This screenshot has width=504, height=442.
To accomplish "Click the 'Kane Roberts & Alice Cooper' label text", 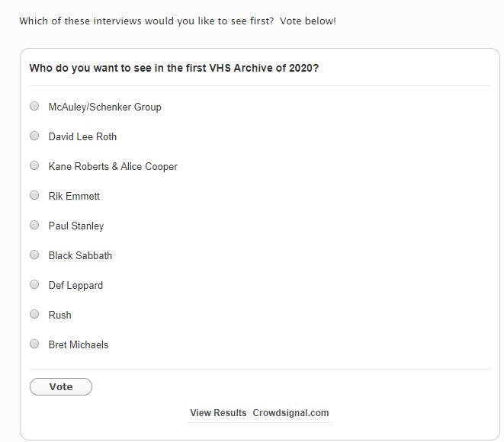I will click(113, 167).
